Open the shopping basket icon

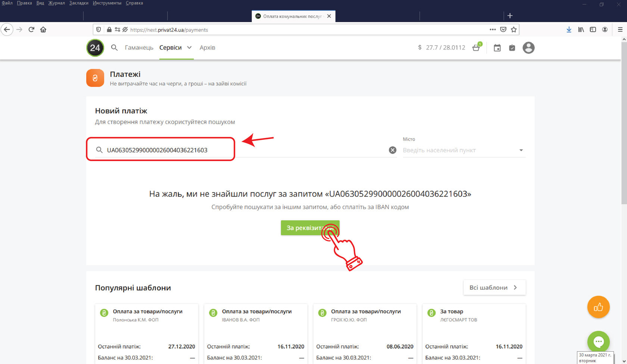click(476, 48)
